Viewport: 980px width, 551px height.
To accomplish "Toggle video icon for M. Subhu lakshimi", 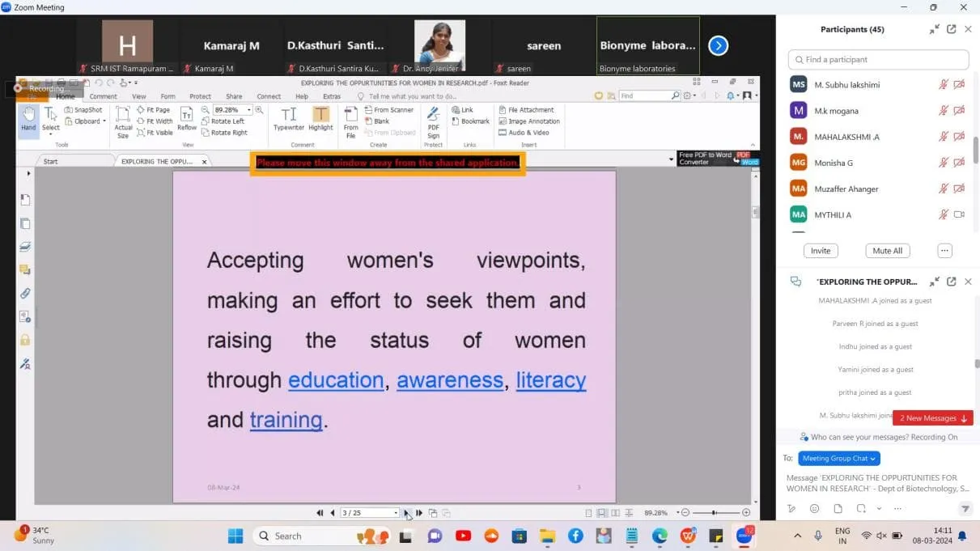I will [959, 85].
